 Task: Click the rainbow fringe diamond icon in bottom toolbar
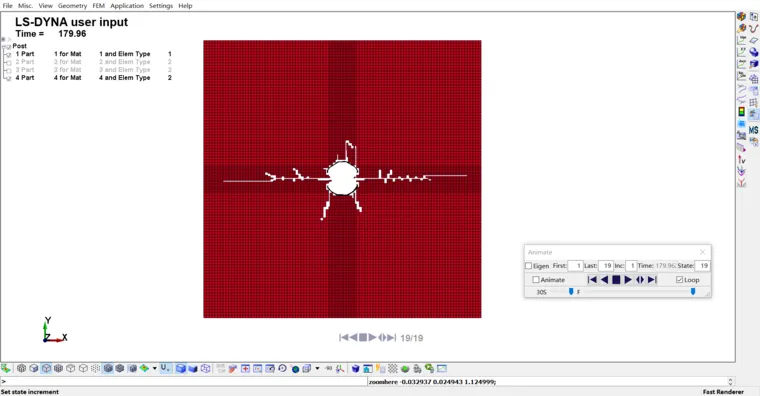pyautogui.click(x=144, y=368)
